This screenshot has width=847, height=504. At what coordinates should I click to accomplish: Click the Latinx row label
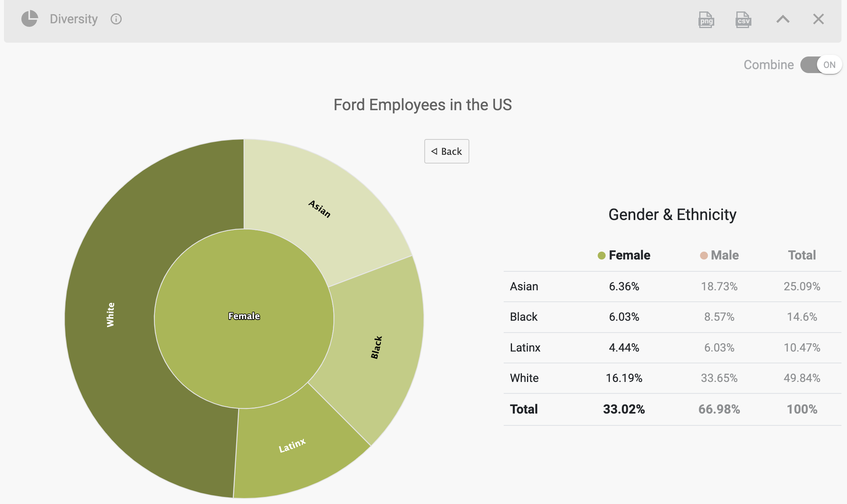coord(525,348)
